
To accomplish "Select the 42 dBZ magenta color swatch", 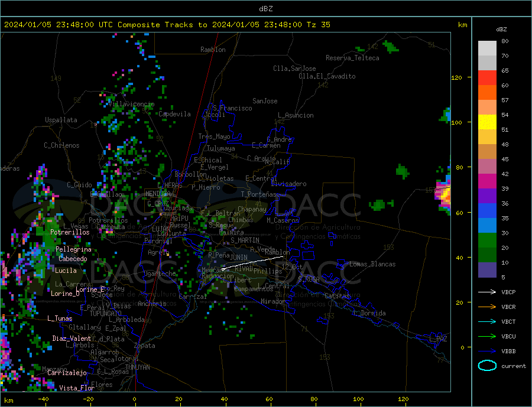I will (x=487, y=181).
